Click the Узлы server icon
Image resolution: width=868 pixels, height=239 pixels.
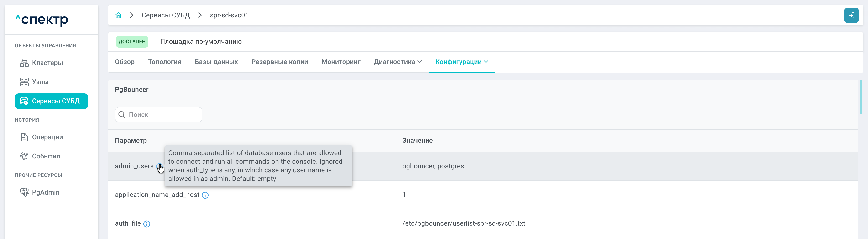[24, 82]
